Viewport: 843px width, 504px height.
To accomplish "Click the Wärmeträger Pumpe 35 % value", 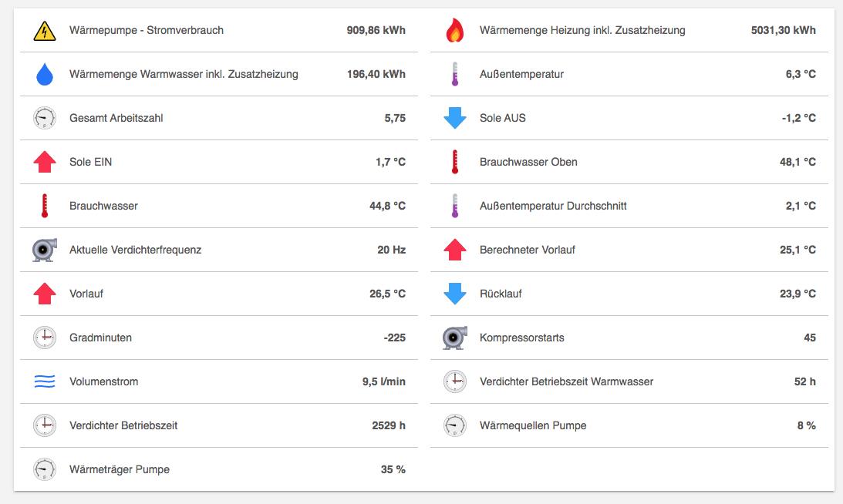I will point(393,469).
